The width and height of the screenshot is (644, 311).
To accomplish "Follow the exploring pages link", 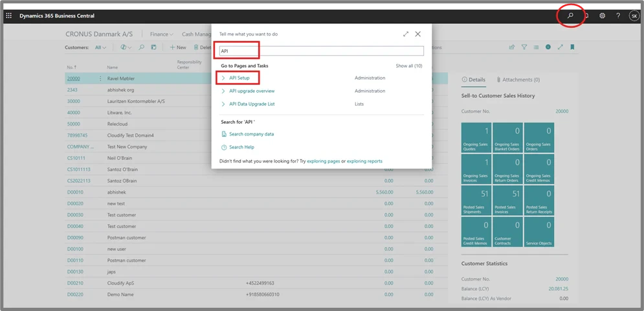I will (x=323, y=161).
